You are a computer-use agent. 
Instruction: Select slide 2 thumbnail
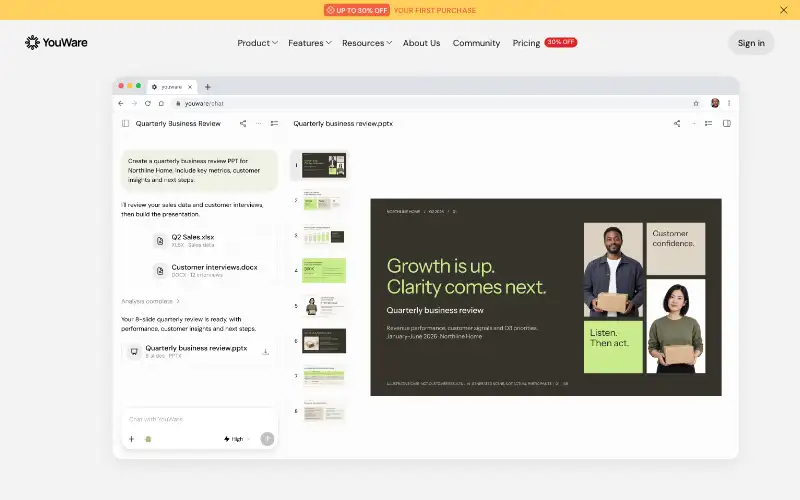tap(323, 200)
